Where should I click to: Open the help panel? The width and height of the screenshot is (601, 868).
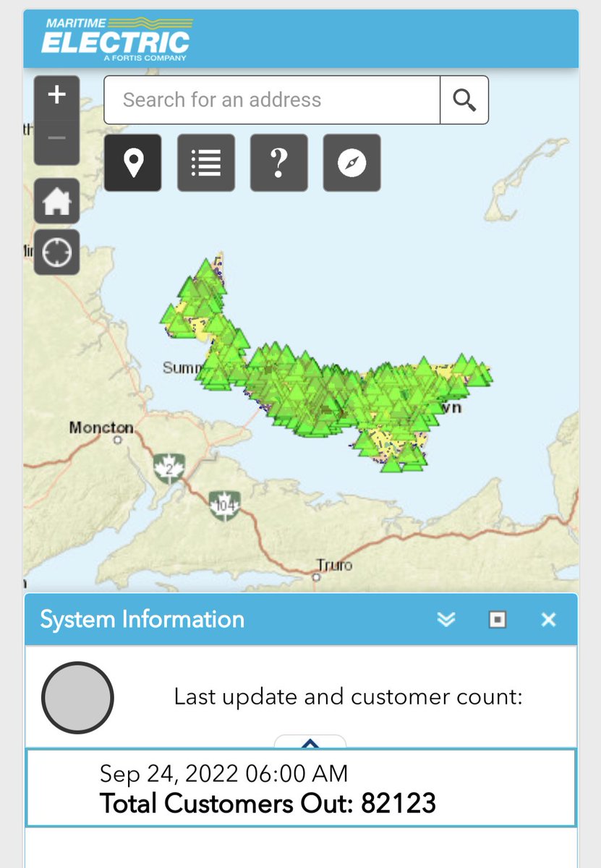[278, 163]
